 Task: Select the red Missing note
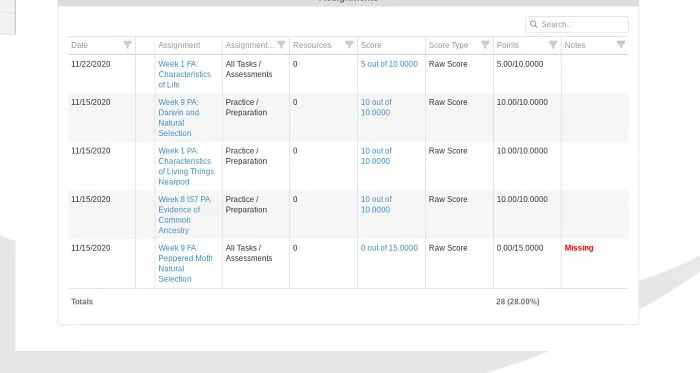(x=579, y=248)
